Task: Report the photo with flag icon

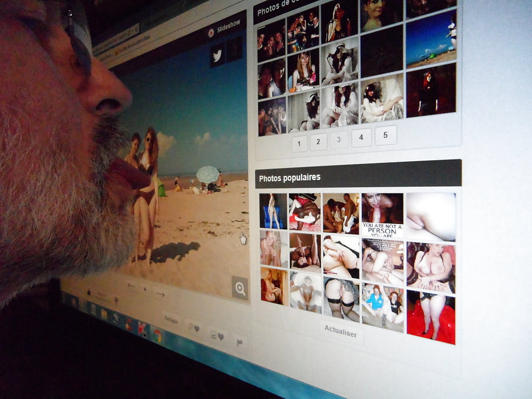Action: point(240,343)
